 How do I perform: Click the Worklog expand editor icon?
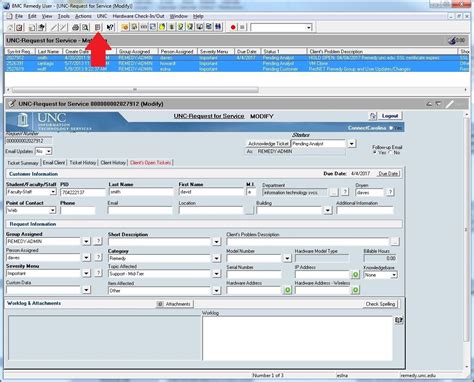click(x=399, y=320)
